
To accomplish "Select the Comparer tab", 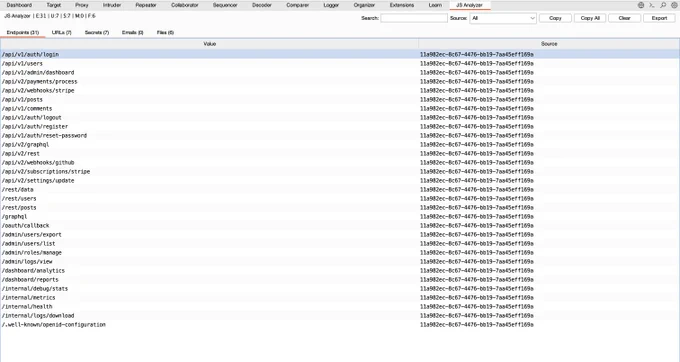I will tap(298, 5).
